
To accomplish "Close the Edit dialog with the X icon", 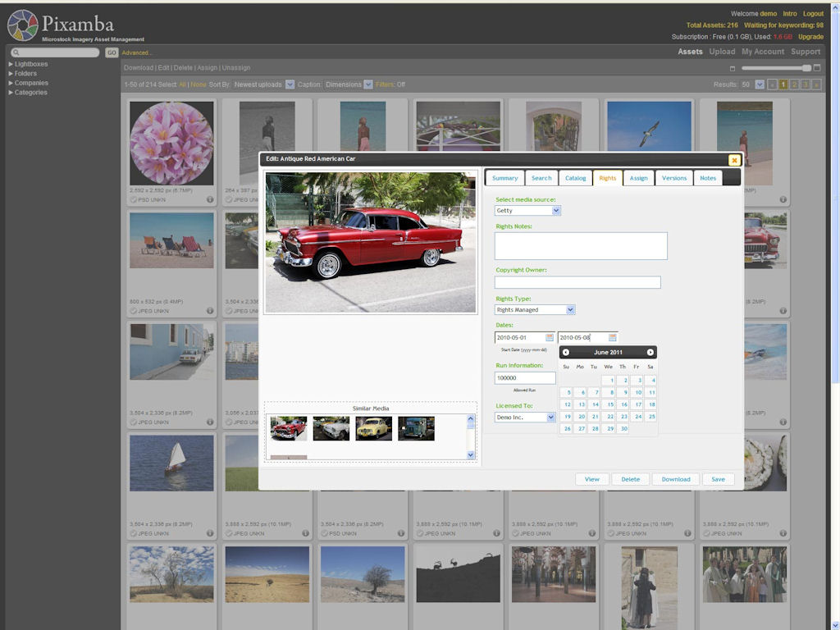I will point(734,160).
